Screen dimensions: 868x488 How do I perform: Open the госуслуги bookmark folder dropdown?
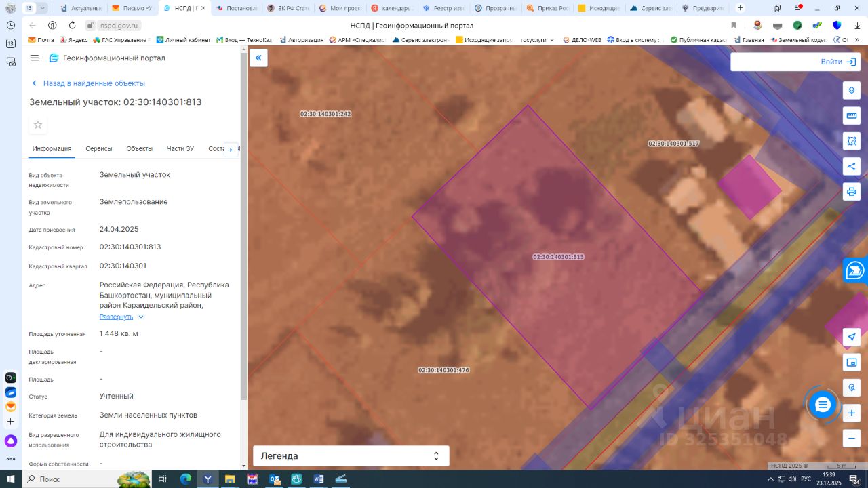point(538,40)
